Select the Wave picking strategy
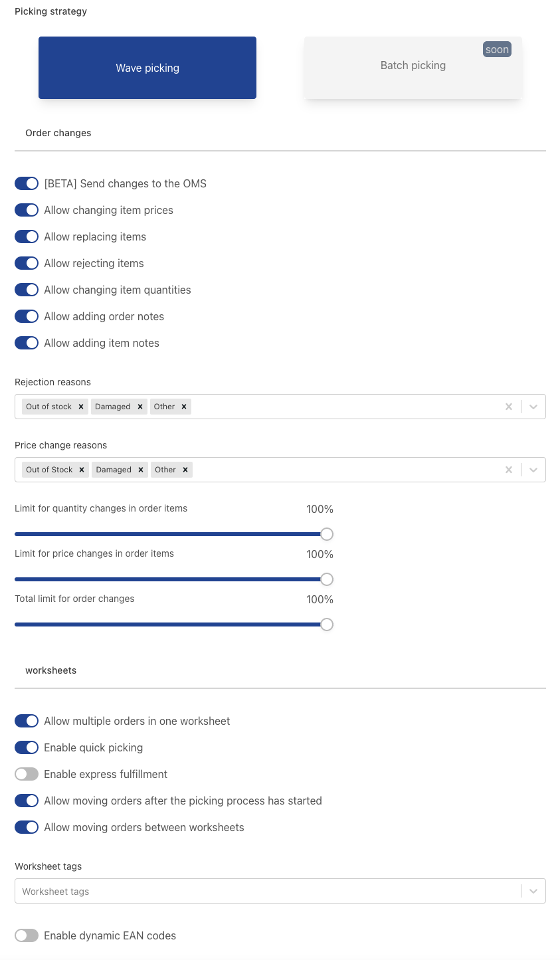 147,68
